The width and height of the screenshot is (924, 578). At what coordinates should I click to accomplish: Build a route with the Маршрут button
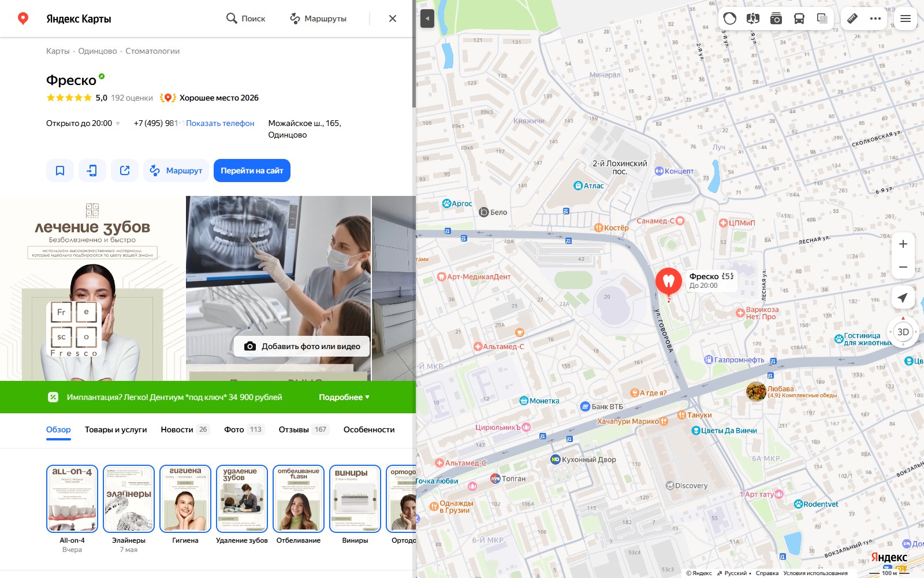click(x=176, y=171)
